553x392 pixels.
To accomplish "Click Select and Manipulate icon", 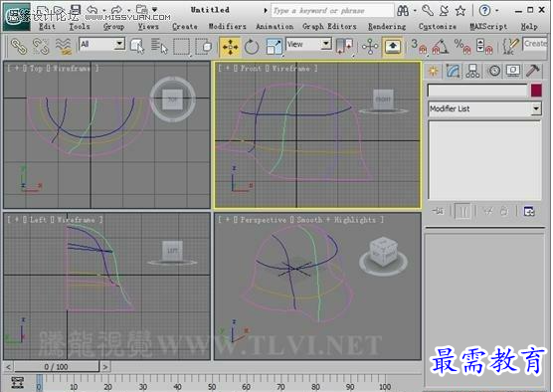I will click(370, 46).
